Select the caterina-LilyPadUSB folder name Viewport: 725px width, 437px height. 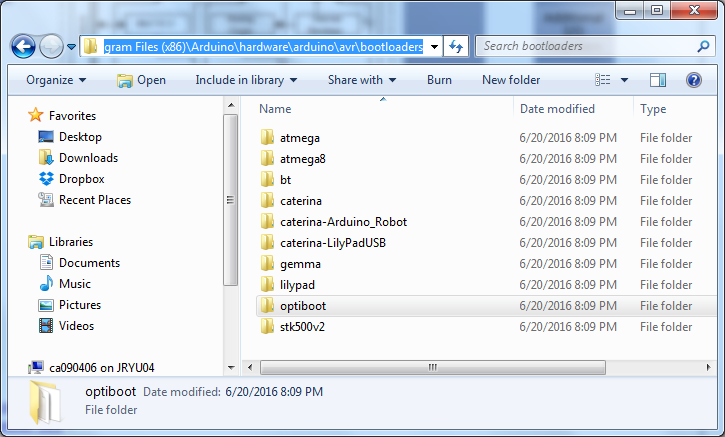(x=333, y=243)
